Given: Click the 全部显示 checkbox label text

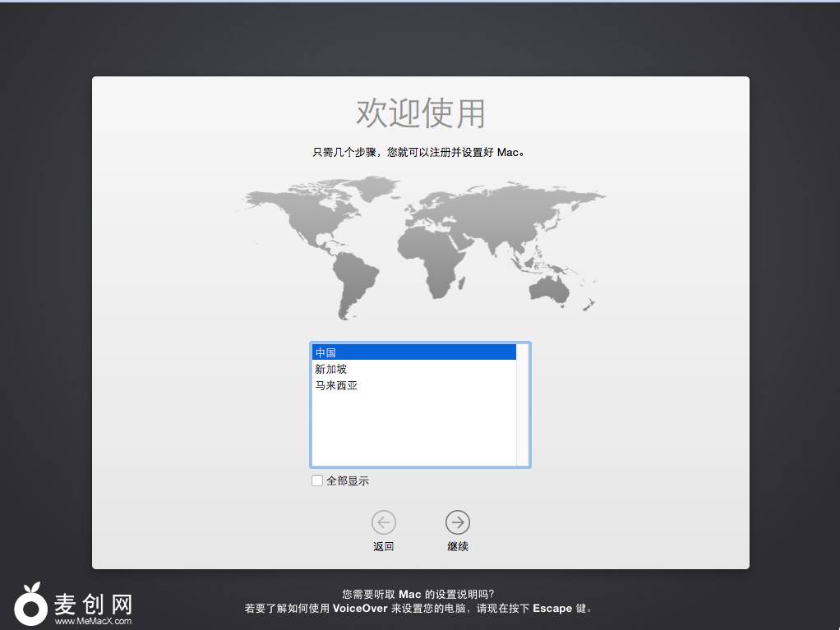Looking at the screenshot, I should (348, 481).
